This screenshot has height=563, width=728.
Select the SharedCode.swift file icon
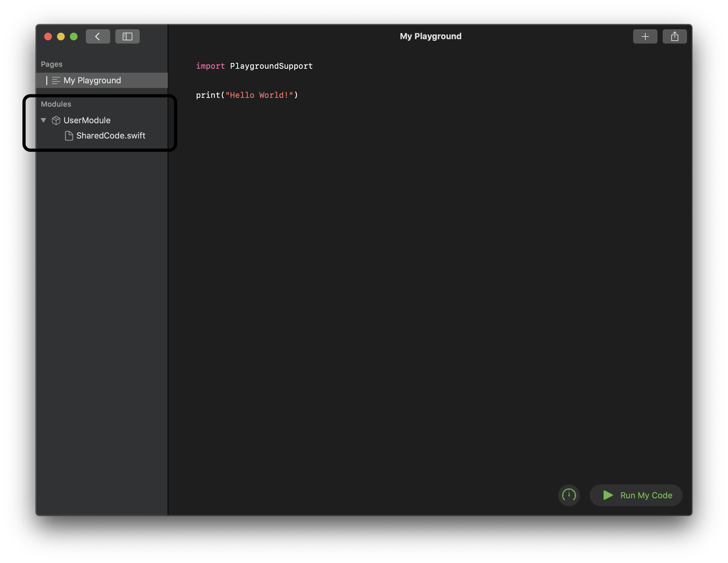[x=69, y=135]
